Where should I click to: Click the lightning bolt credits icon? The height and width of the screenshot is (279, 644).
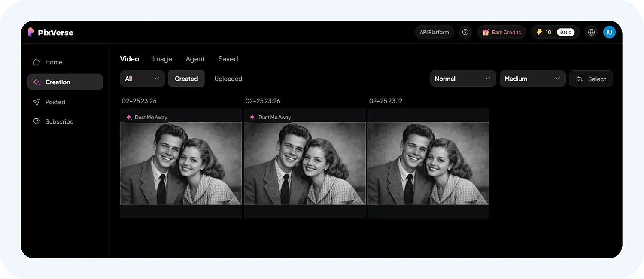coord(539,32)
